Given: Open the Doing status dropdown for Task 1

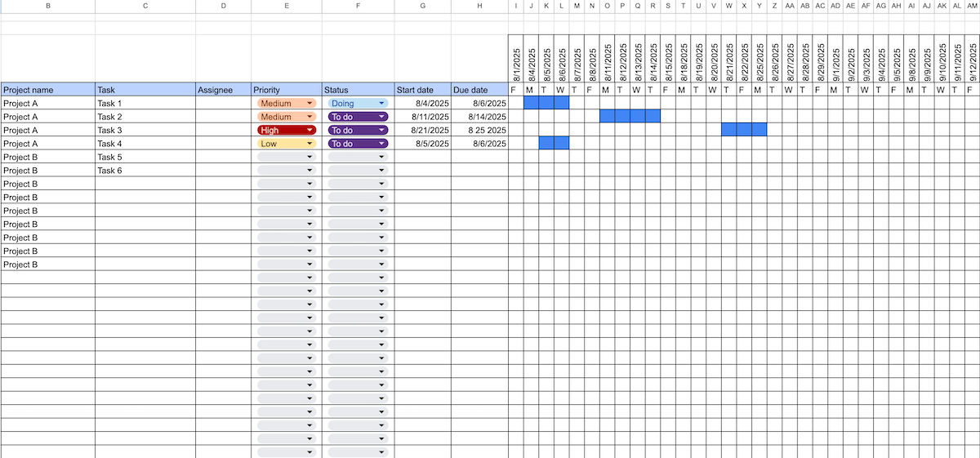Looking at the screenshot, I should tap(381, 104).
